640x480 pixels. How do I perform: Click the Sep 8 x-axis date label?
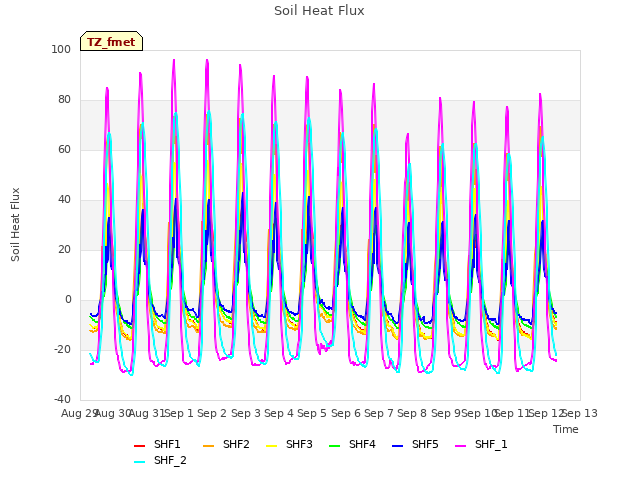point(412,413)
